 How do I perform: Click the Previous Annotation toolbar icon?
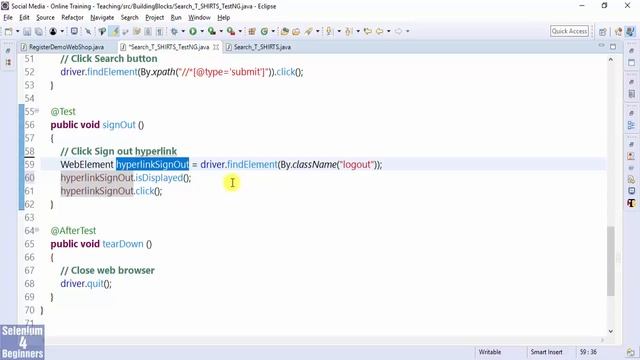(x=349, y=31)
